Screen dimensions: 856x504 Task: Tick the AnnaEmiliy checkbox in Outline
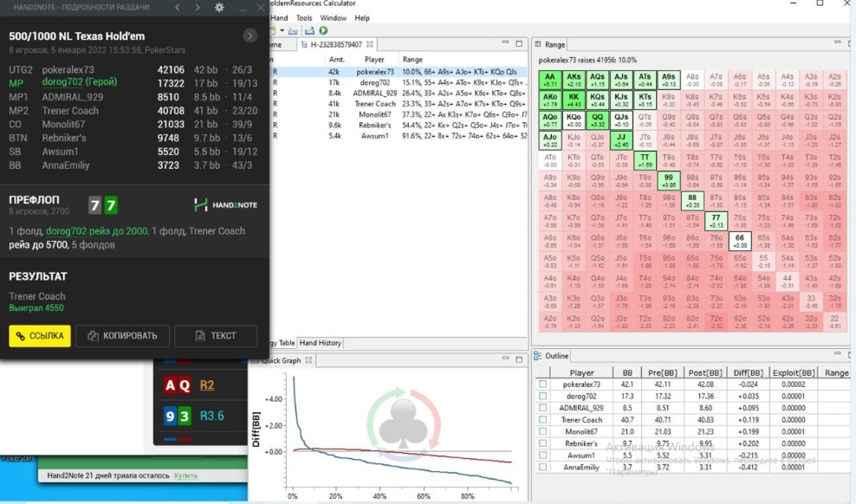542,467
